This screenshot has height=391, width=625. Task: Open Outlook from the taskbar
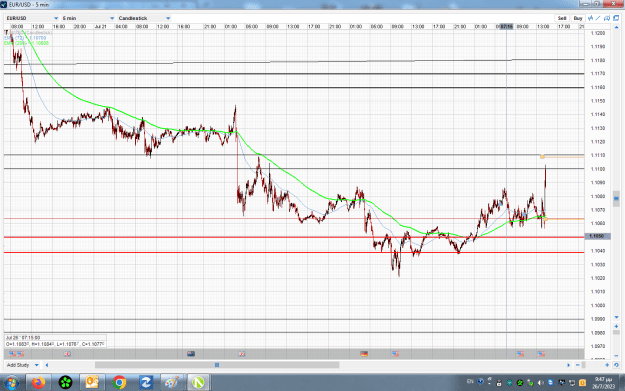(92, 383)
